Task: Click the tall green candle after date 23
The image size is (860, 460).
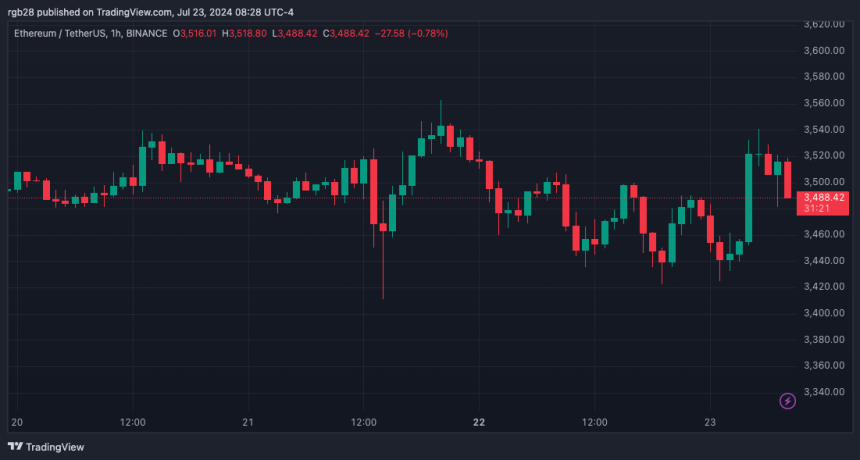Action: click(x=749, y=197)
